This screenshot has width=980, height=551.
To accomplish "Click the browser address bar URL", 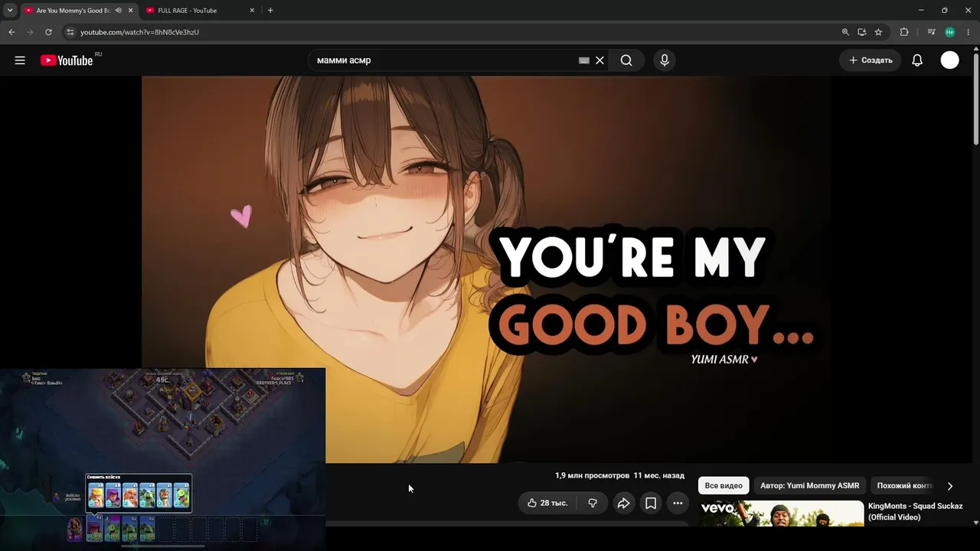I will coord(139,32).
